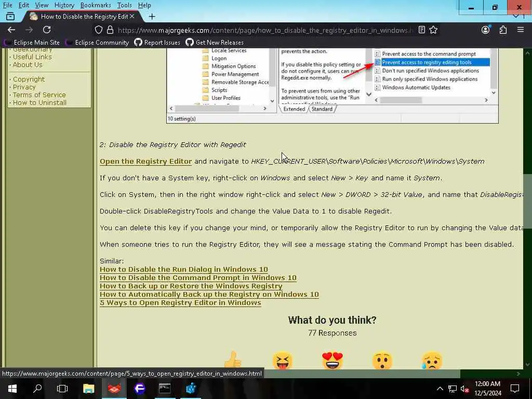The image size is (532, 399).
Task: Open Eclipse Main Site bookmark
Action: click(32, 43)
